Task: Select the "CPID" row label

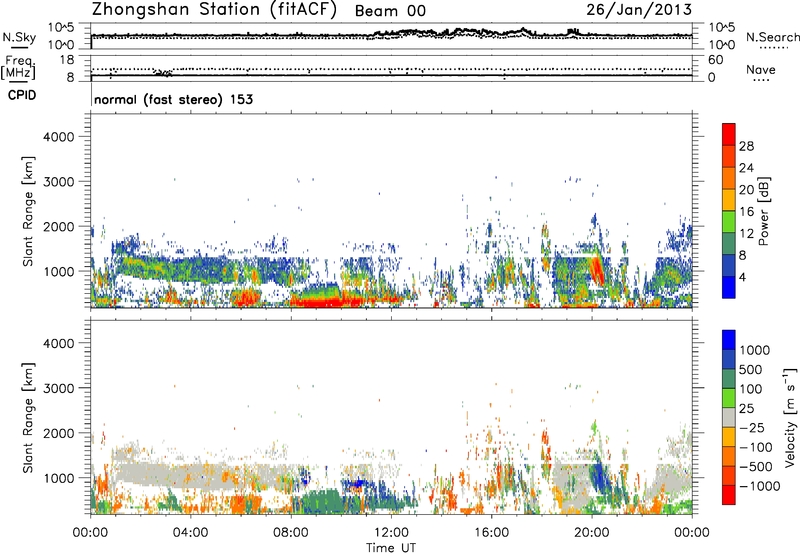Action: pos(22,95)
